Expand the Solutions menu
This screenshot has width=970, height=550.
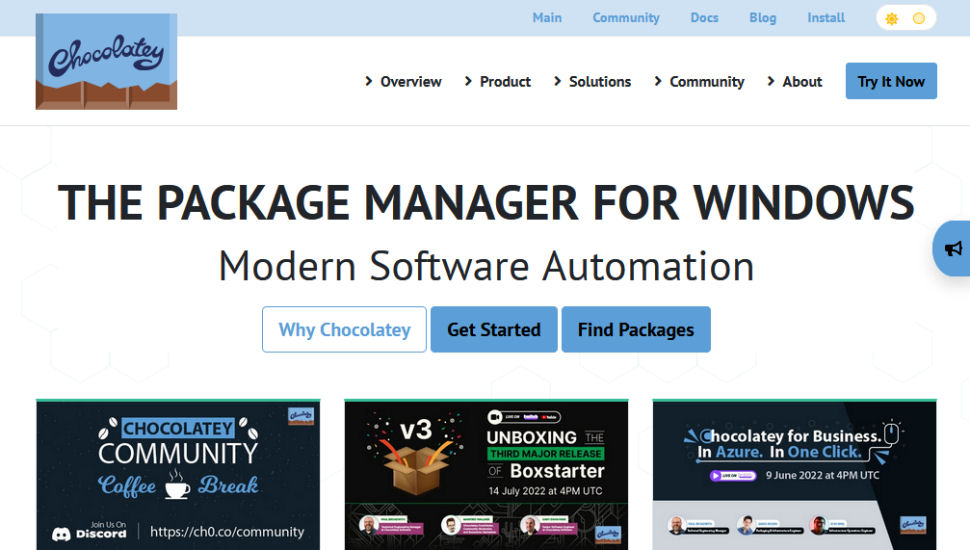click(x=592, y=82)
